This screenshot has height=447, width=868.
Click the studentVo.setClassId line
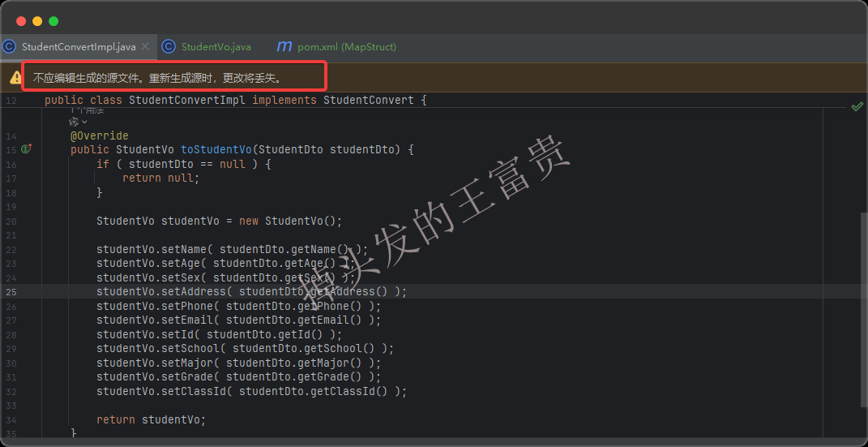point(252,392)
